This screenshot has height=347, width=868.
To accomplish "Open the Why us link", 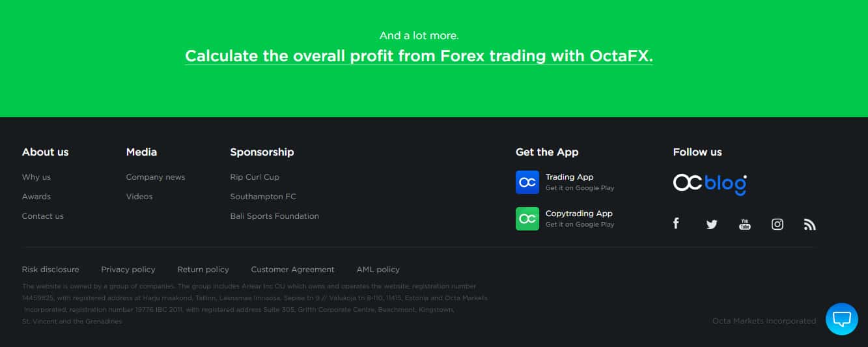I will [x=36, y=177].
